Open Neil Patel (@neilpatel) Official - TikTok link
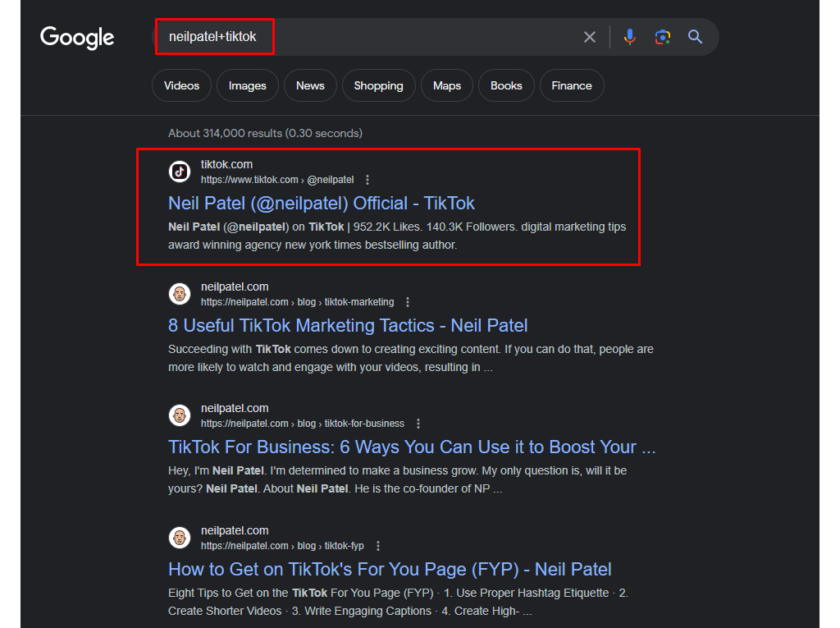This screenshot has width=840, height=628. (x=322, y=204)
